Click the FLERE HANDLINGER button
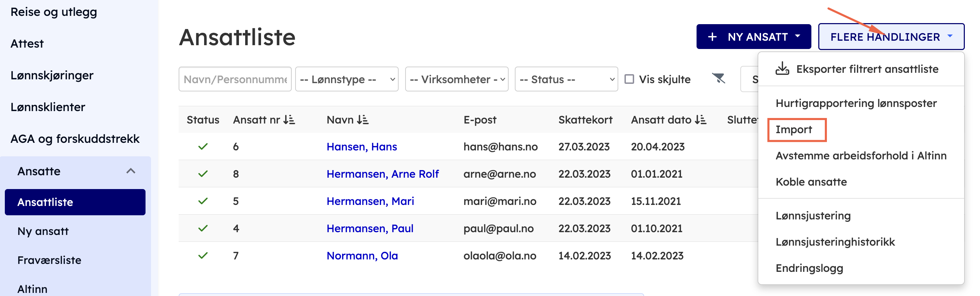This screenshot has height=296, width=980. (x=891, y=37)
